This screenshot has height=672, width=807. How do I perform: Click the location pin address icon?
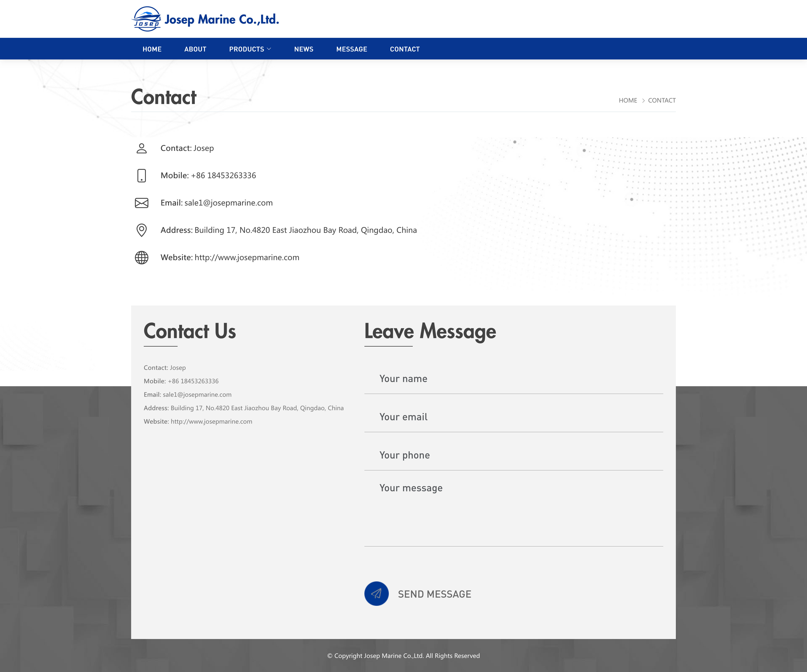click(x=141, y=230)
